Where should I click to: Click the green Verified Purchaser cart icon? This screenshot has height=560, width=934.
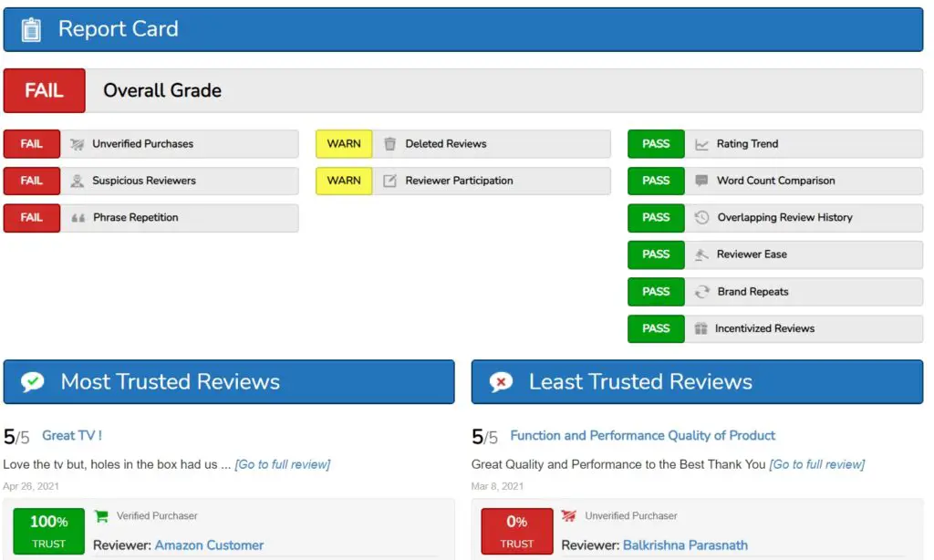click(x=101, y=516)
